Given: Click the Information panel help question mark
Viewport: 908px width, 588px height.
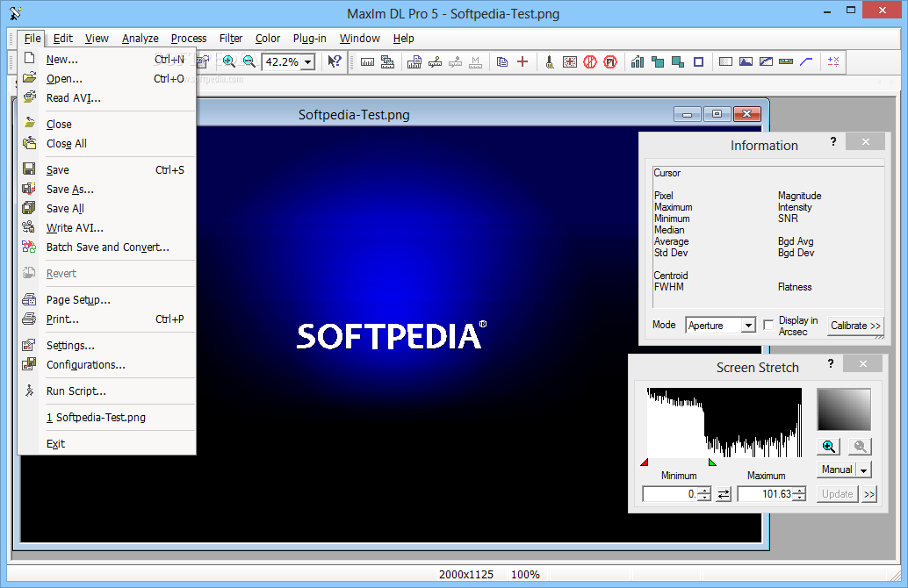Looking at the screenshot, I should [x=832, y=141].
